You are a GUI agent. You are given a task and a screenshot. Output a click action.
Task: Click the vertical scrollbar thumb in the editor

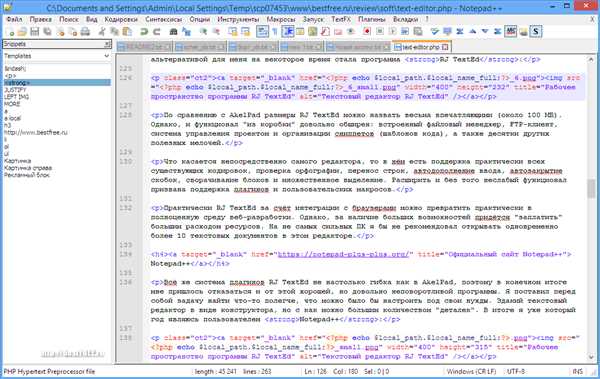pyautogui.click(x=591, y=188)
